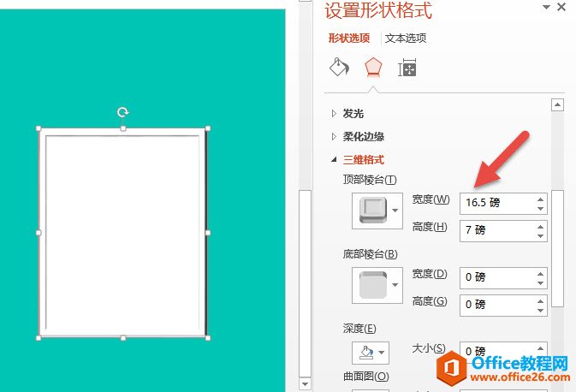Screen dimensions: 576x392
Task: Decrease bottom bevel 高度(G) with down spinner
Action: (540, 311)
